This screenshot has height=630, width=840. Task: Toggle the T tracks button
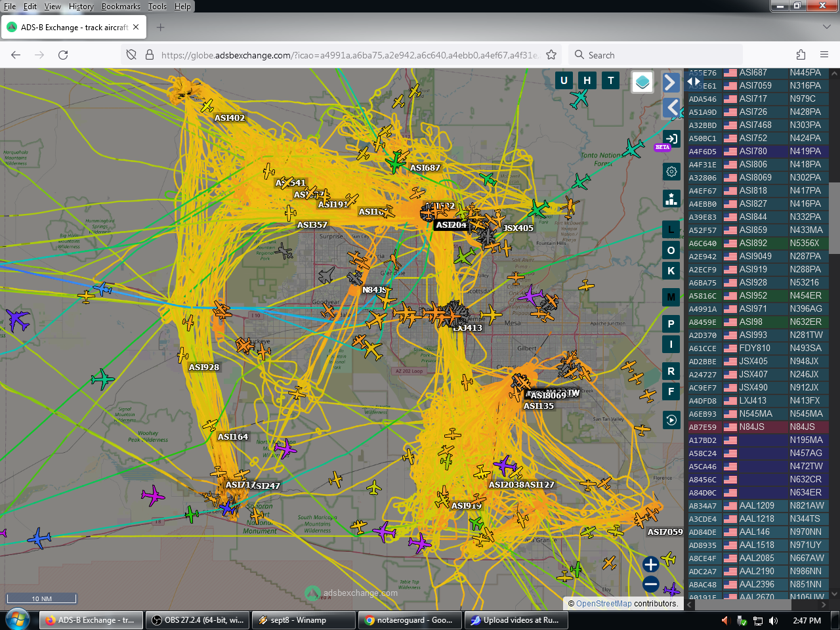click(x=611, y=81)
